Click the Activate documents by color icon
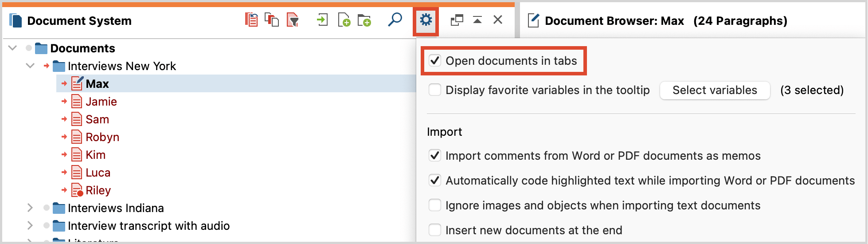Viewport: 868px width, 244px height. (271, 20)
